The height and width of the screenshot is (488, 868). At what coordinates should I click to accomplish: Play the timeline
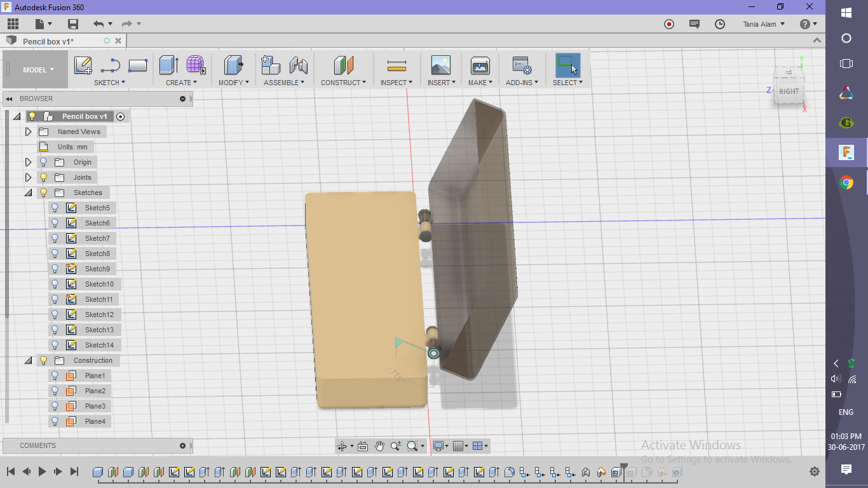[42, 471]
